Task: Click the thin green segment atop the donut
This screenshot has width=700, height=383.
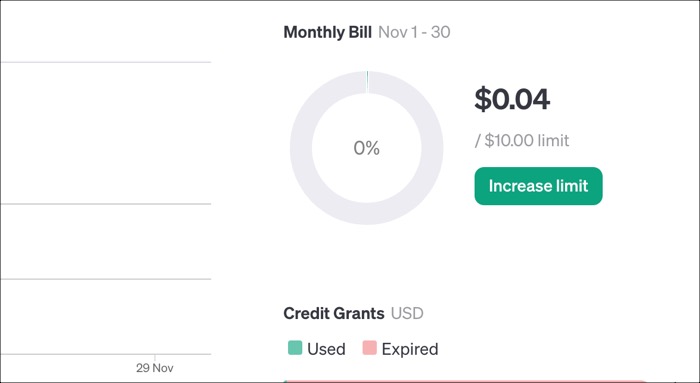Action: tap(367, 82)
